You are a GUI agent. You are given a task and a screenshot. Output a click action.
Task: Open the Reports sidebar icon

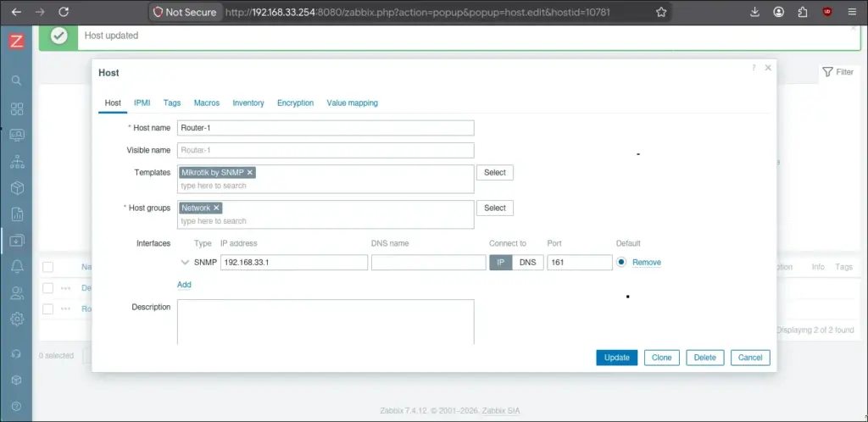pos(17,214)
